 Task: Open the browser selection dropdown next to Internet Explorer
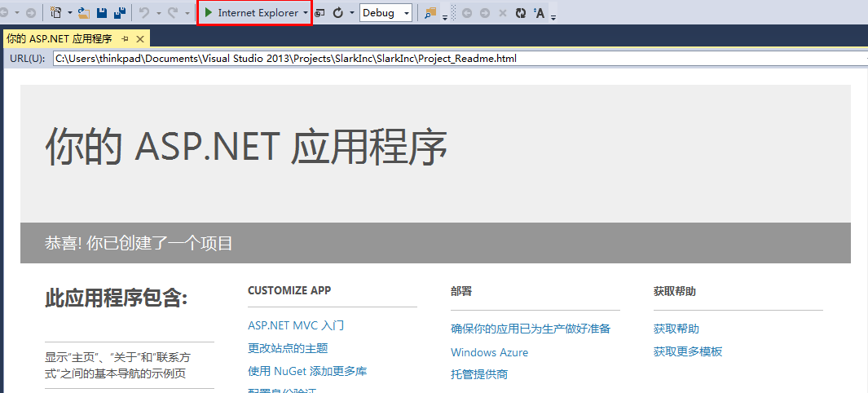pyautogui.click(x=306, y=13)
